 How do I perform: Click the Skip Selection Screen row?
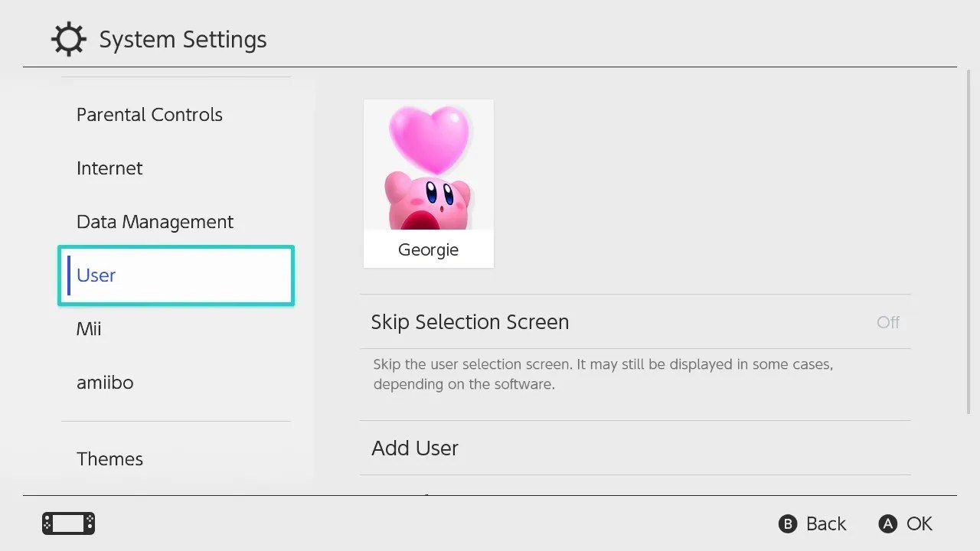point(536,322)
